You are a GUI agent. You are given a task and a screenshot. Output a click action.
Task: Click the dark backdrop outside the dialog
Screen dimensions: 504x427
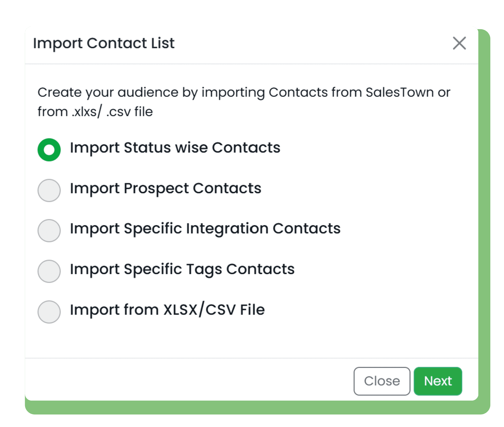[12, 218]
